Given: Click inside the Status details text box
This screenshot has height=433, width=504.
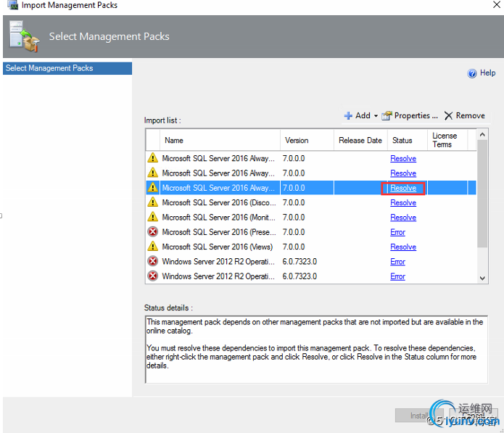Looking at the screenshot, I should (x=315, y=347).
